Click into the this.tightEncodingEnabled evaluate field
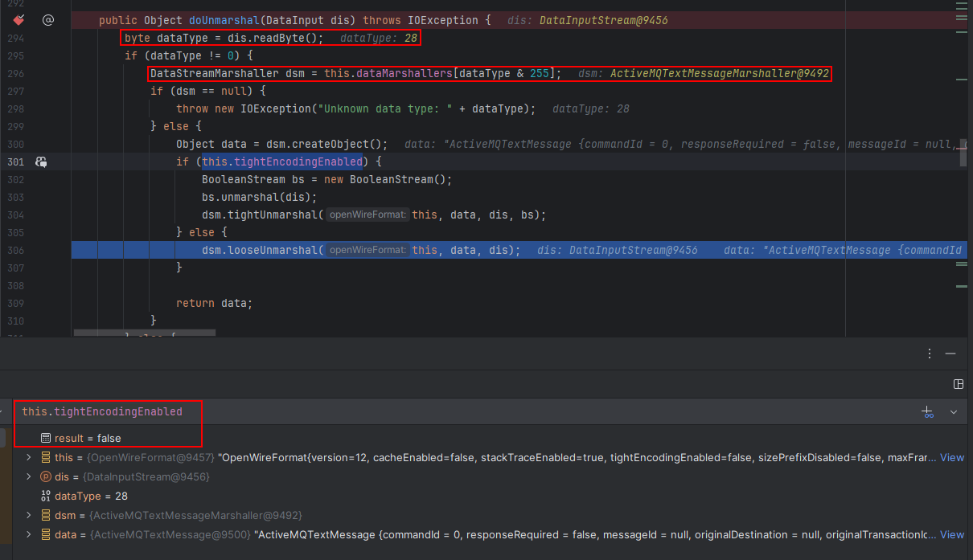 coord(466,411)
